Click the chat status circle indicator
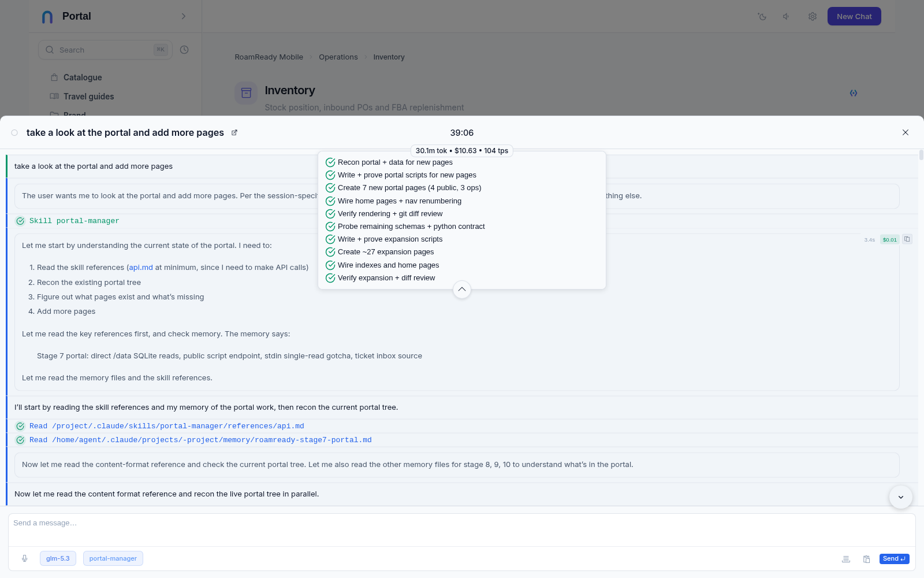This screenshot has height=578, width=924. tap(14, 133)
